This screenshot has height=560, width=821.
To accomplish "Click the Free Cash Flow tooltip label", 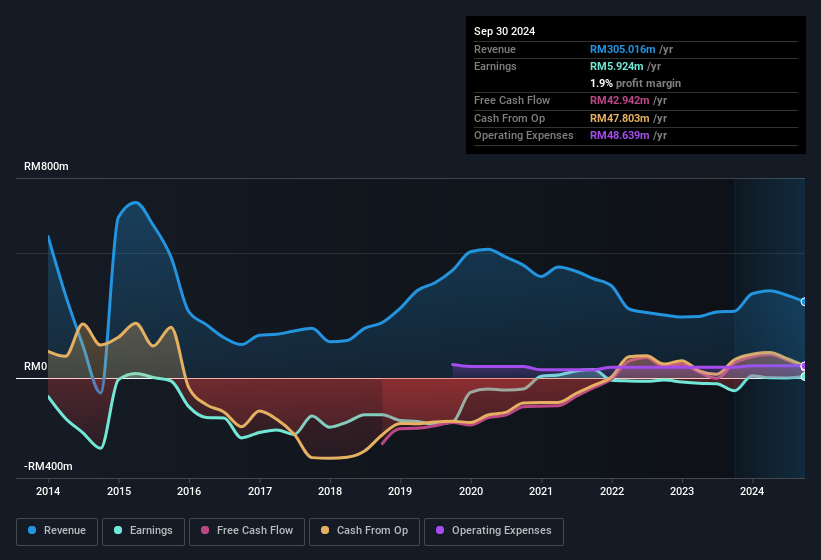I will pyautogui.click(x=512, y=100).
